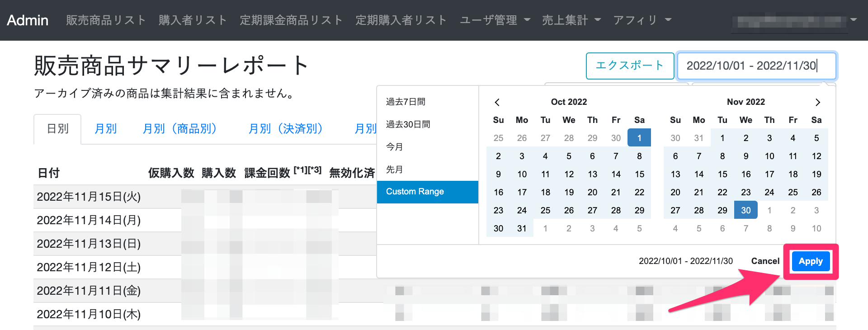Expand the ユーザ管理 dropdown menu
868x330 pixels.
495,20
